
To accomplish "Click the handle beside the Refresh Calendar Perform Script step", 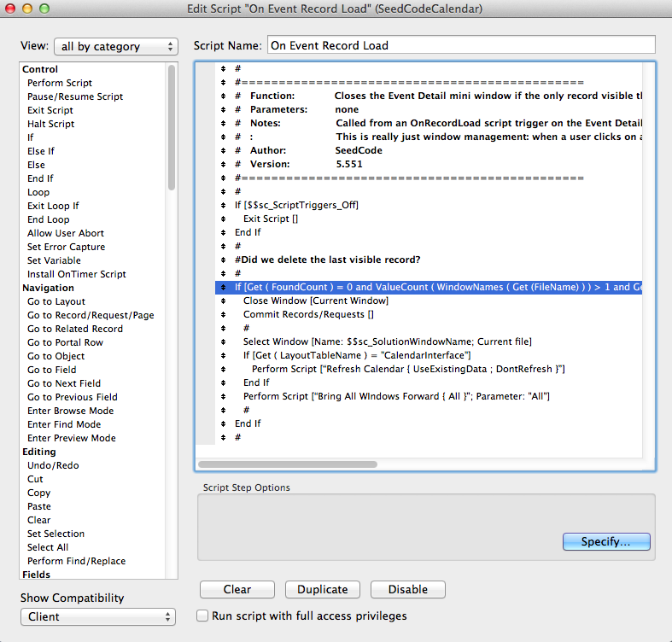I will pos(224,369).
